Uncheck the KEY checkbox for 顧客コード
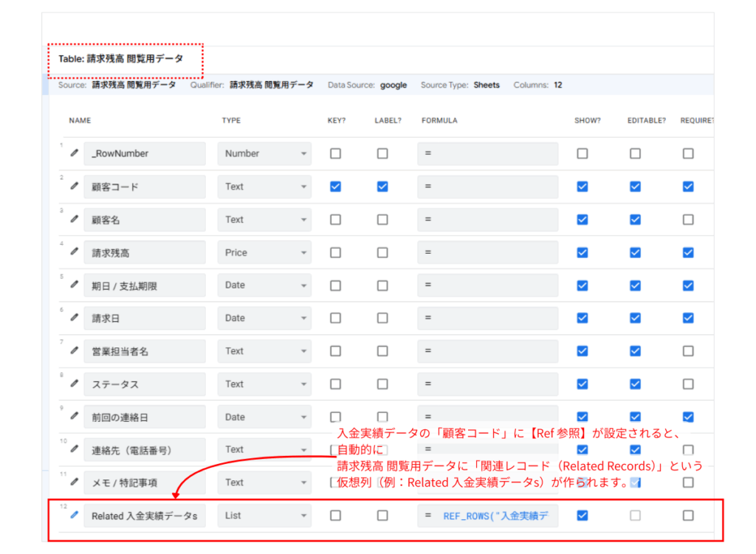The width and height of the screenshot is (756, 554). click(x=335, y=187)
